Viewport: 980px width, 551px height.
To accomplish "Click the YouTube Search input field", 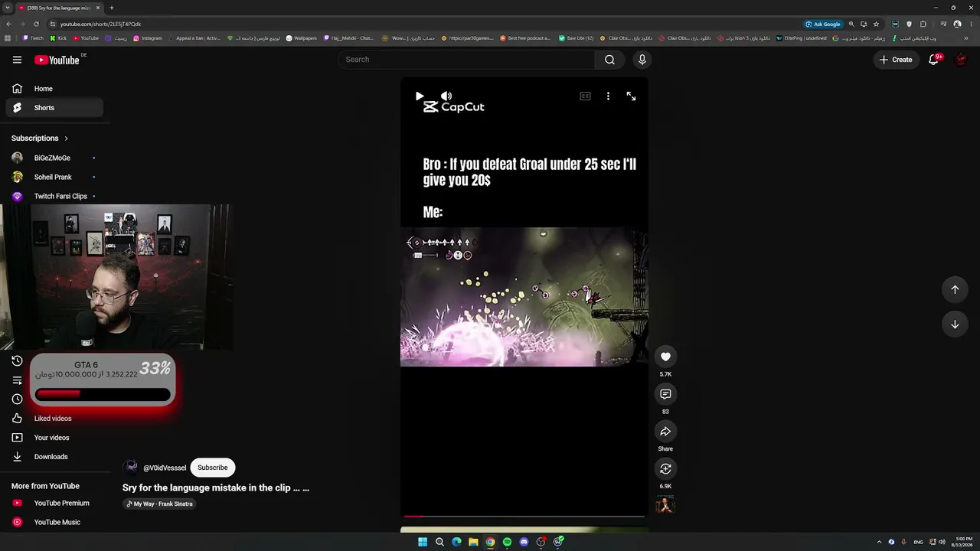I will click(466, 60).
